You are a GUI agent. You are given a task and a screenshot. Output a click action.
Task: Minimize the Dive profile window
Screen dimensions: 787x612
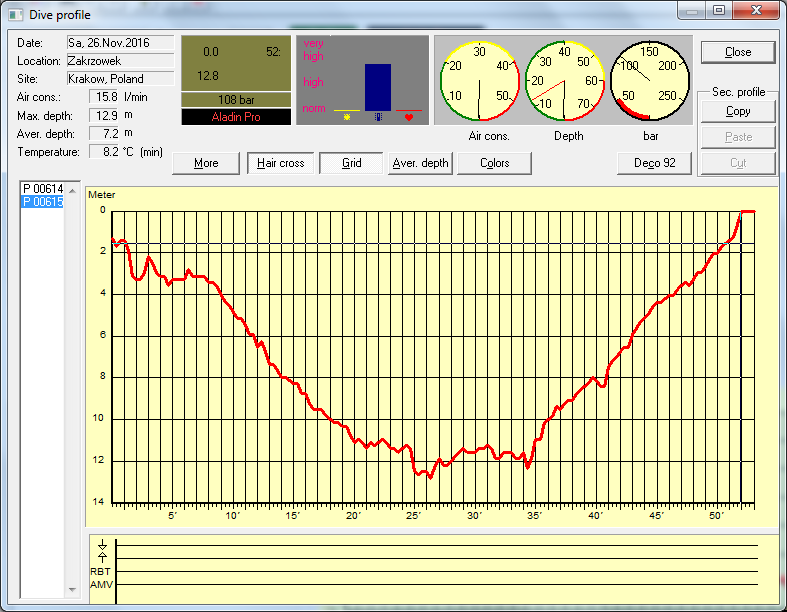tap(692, 10)
